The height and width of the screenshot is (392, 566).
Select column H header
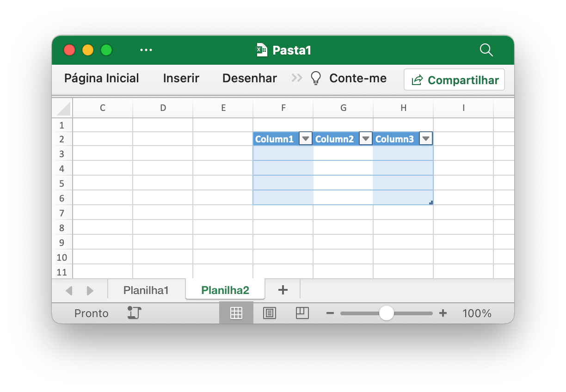tap(403, 108)
